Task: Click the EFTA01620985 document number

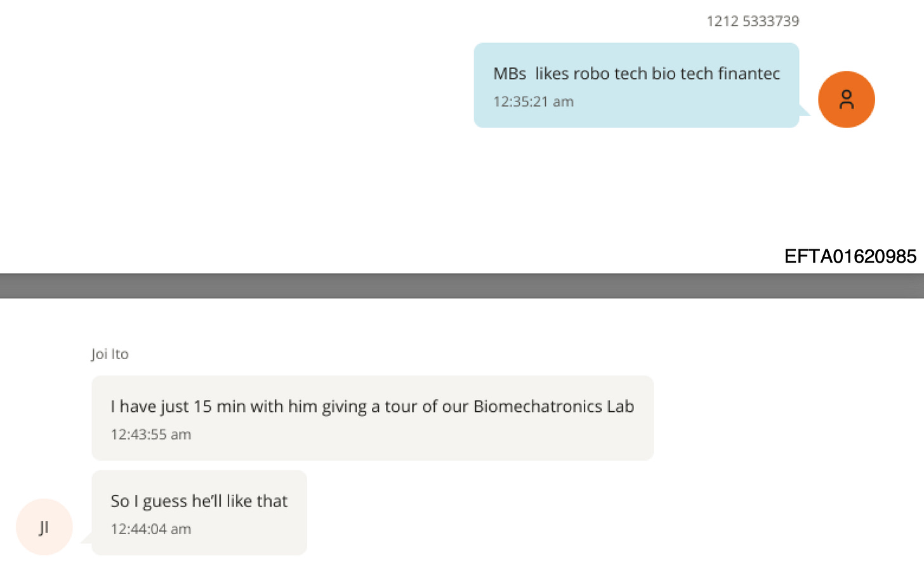Action: point(850,256)
